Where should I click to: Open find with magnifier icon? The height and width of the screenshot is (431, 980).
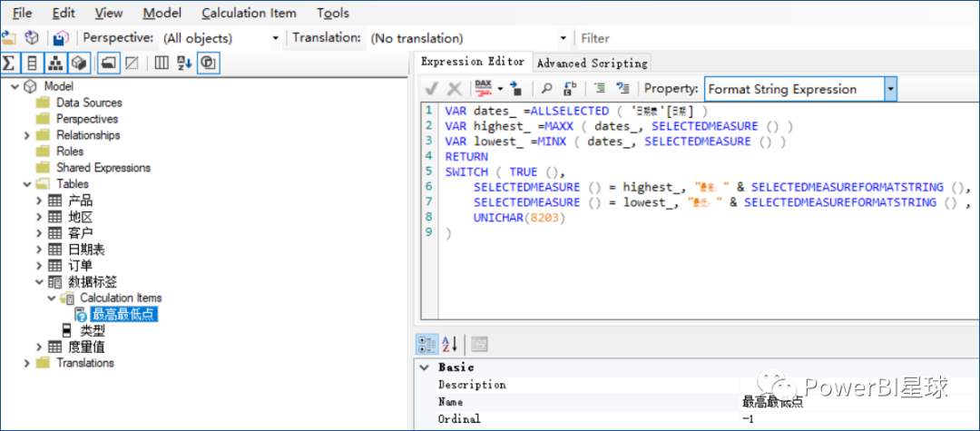tap(547, 89)
